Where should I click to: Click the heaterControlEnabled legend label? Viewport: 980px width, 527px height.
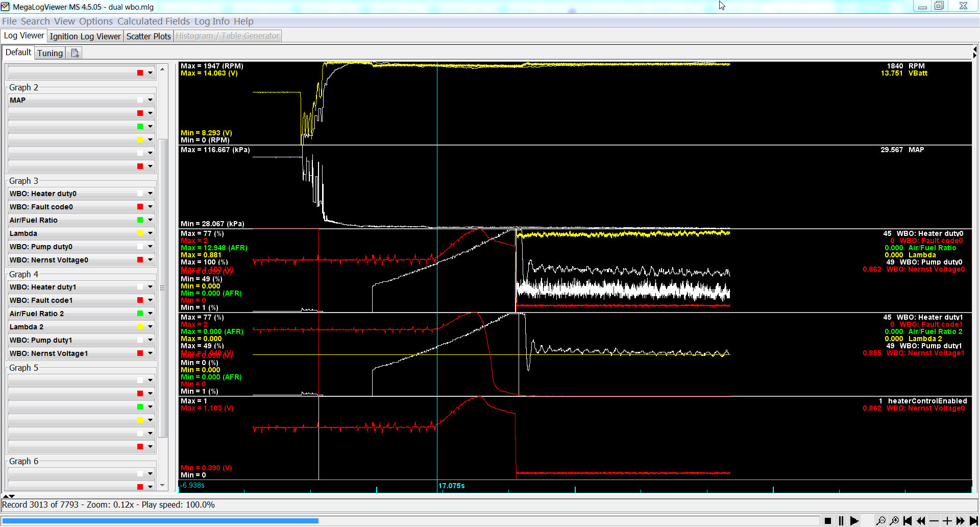click(927, 401)
